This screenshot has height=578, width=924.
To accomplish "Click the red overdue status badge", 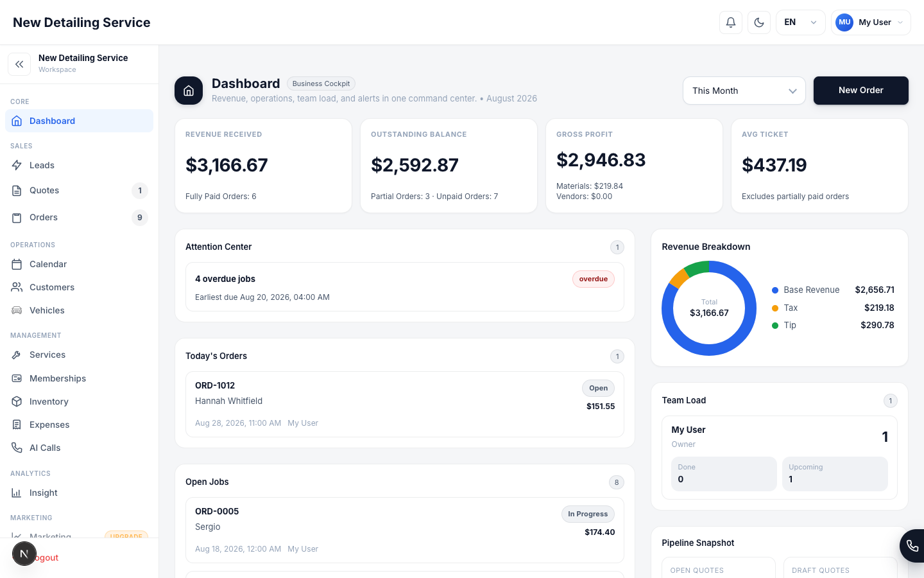I will click(594, 279).
